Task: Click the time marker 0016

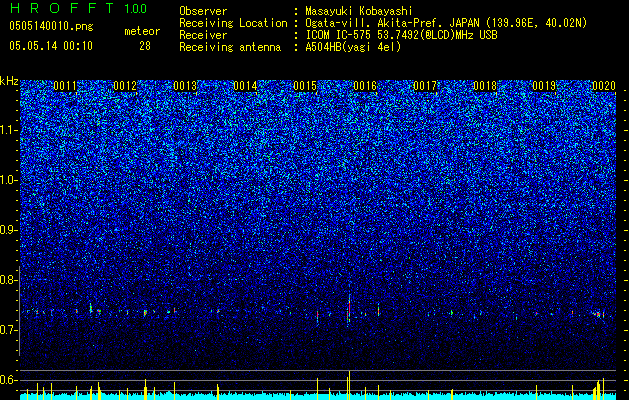Action: click(365, 86)
